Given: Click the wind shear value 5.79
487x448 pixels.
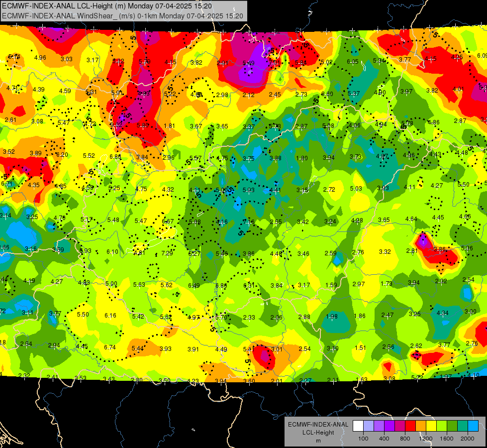Looking at the screenshot, I should (144, 62).
